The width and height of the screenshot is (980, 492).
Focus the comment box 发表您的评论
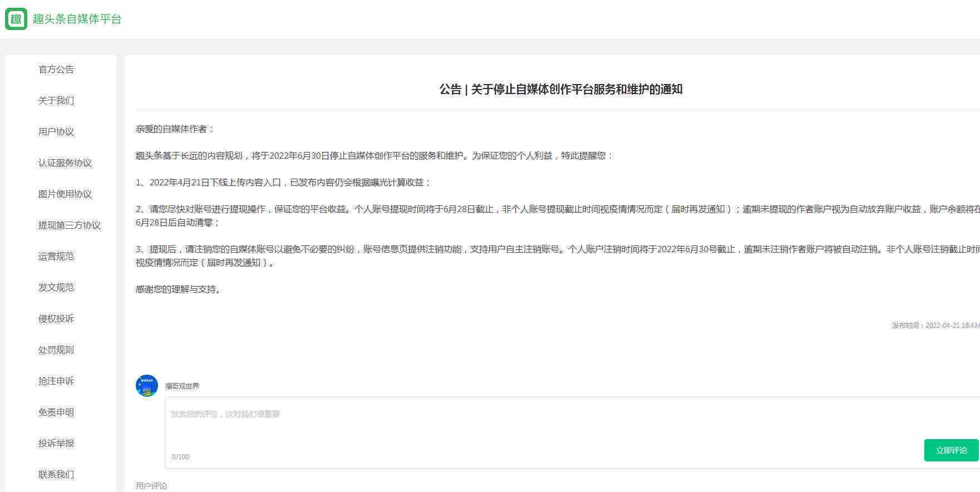tap(572, 432)
